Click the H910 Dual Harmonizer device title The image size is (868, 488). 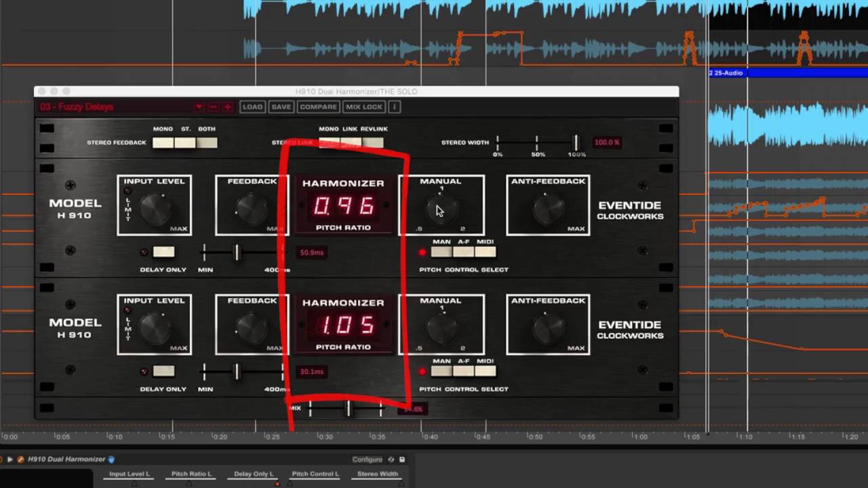(x=66, y=460)
